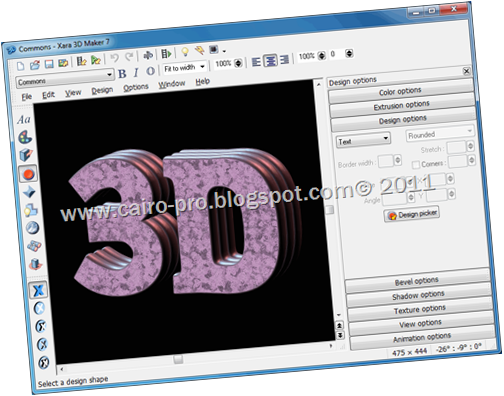Open texture options via sphere icon
Image resolution: width=504 pixels, height=396 pixels.
(x=32, y=228)
